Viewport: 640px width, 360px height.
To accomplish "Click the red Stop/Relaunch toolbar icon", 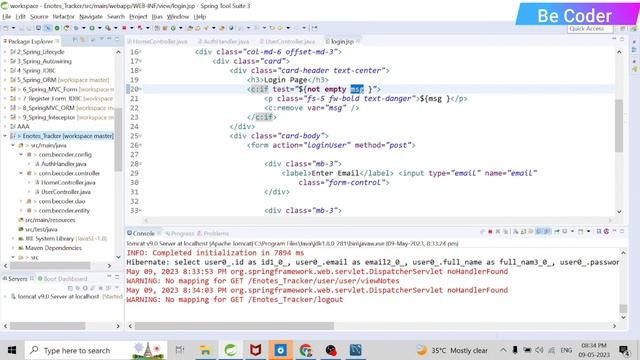I will coord(124,28).
